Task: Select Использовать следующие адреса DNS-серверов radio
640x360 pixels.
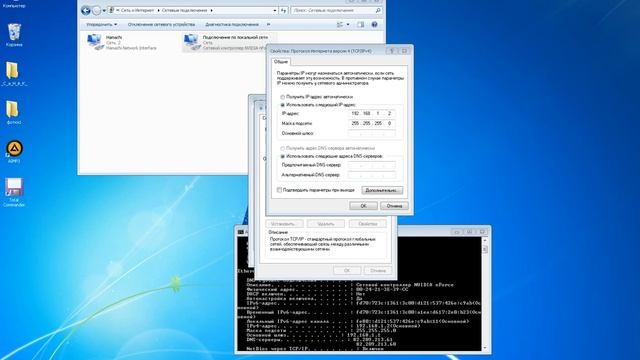Action: coord(282,156)
